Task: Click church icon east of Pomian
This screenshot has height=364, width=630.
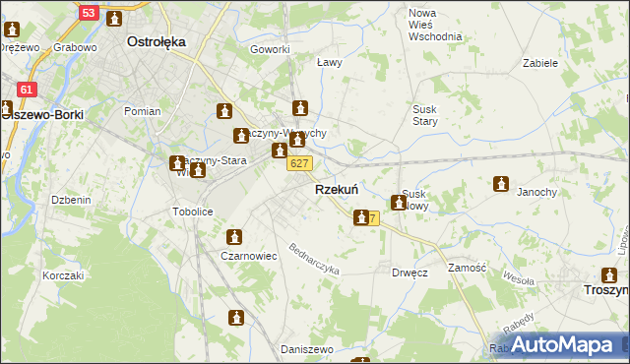Action: (224, 111)
